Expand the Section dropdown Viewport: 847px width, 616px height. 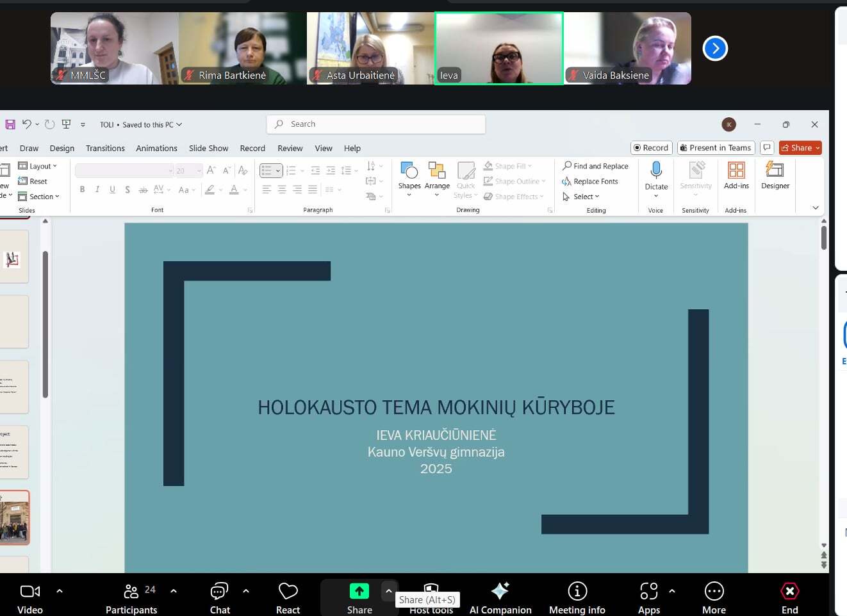tap(40, 197)
